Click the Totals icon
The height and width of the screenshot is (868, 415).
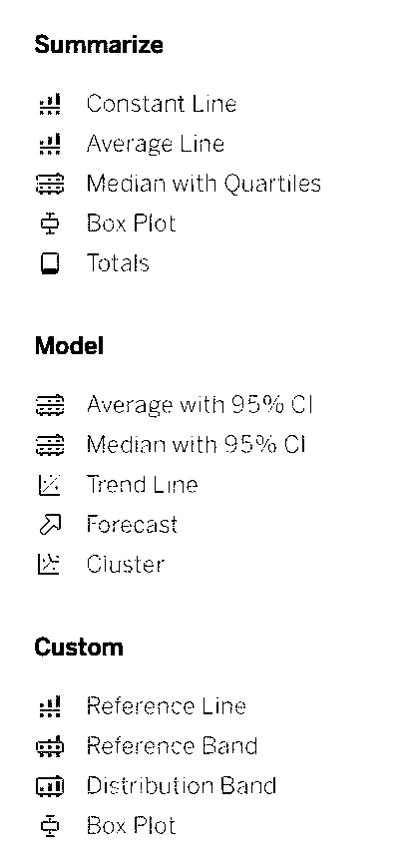point(50,263)
